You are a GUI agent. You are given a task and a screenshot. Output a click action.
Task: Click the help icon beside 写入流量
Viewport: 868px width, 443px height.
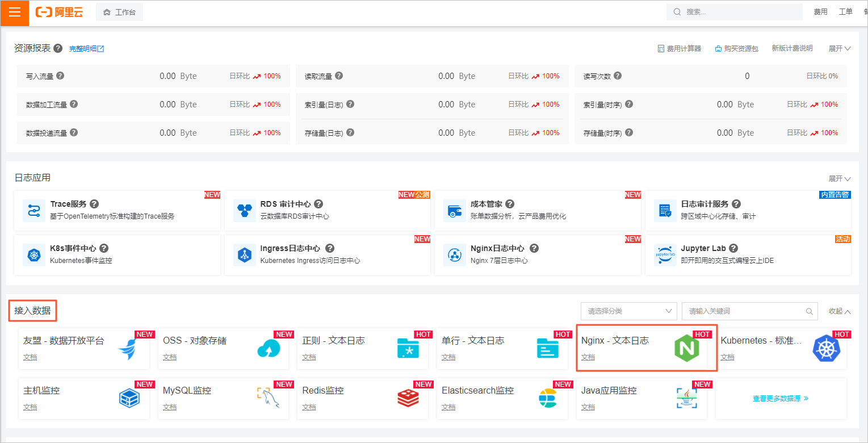click(60, 76)
